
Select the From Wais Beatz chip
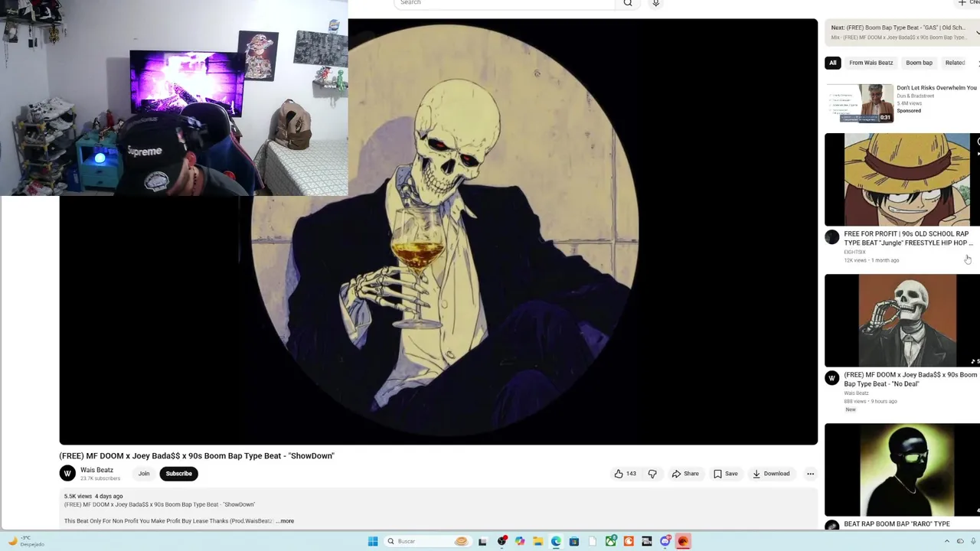tap(871, 63)
